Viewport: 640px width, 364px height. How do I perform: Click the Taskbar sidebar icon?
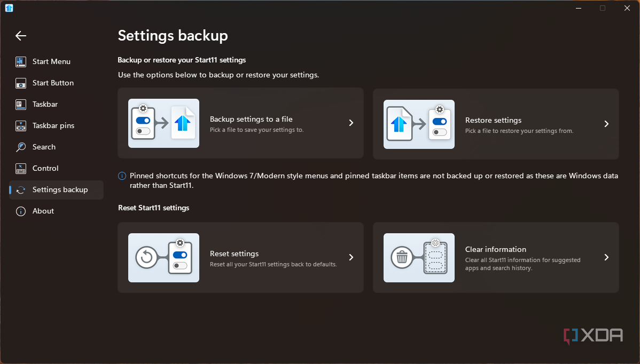(21, 105)
